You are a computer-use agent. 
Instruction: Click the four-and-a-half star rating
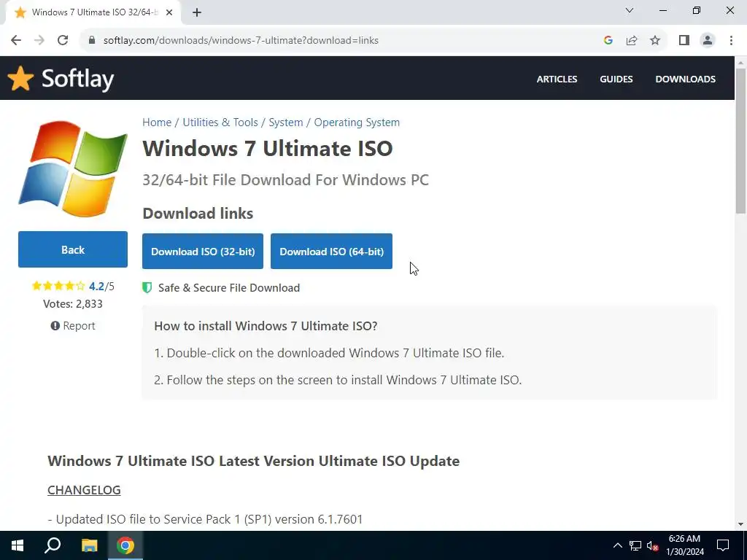tap(58, 286)
